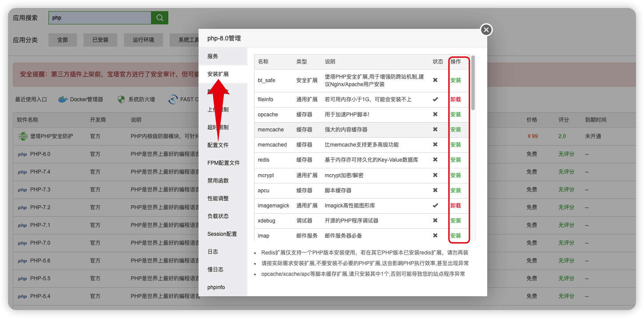Click the PHP-5.6 software name
644x318 pixels.
[40, 261]
